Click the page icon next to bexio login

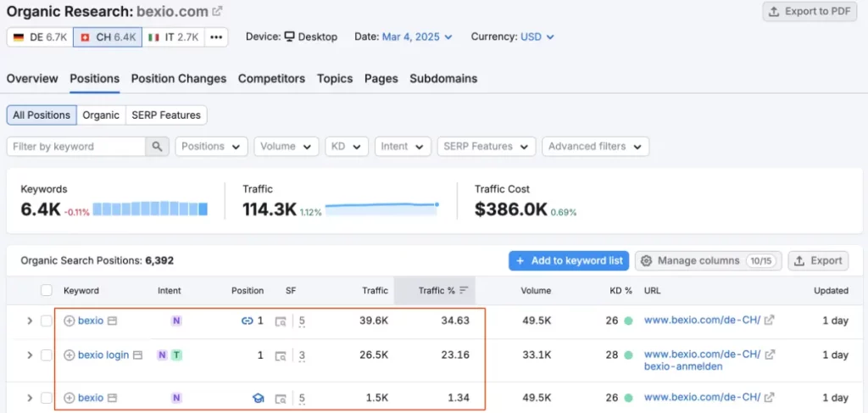[x=138, y=354]
